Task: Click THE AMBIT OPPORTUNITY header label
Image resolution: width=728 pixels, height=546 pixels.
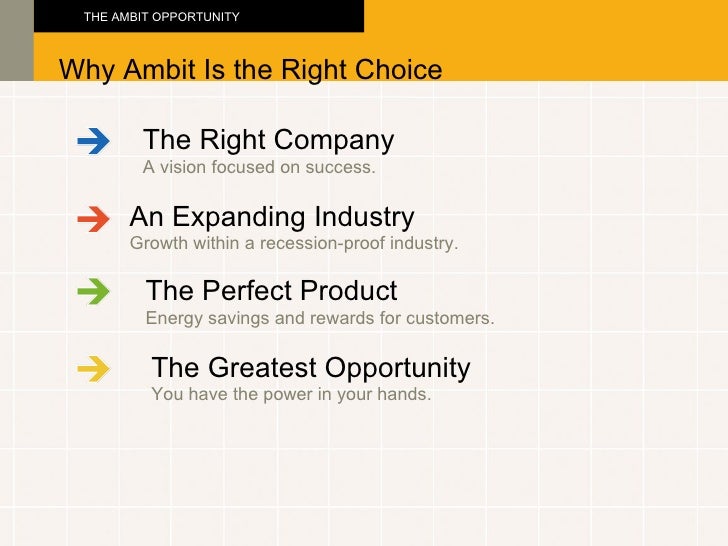Action: (x=161, y=17)
